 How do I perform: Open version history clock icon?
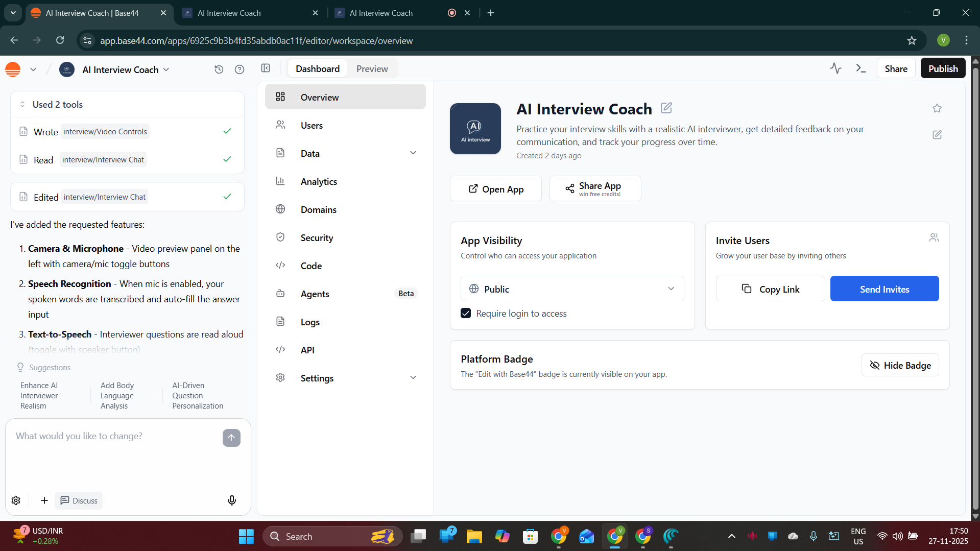point(219,69)
